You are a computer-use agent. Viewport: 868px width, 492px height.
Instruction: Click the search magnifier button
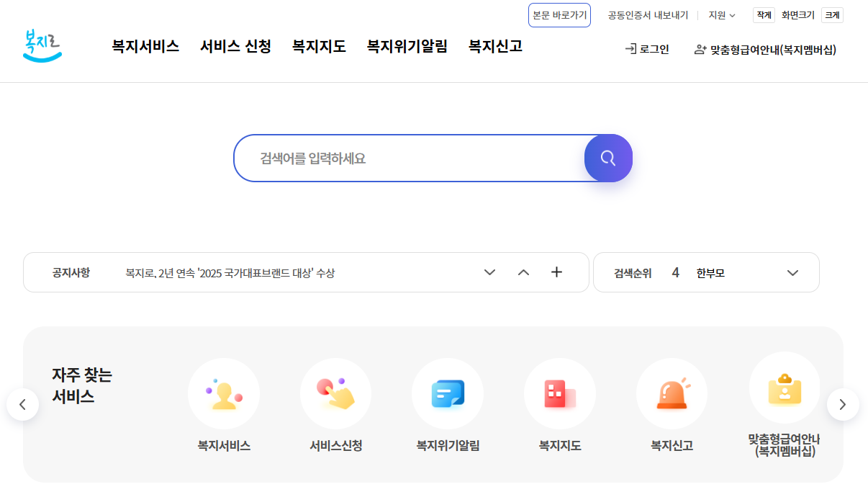pyautogui.click(x=608, y=158)
